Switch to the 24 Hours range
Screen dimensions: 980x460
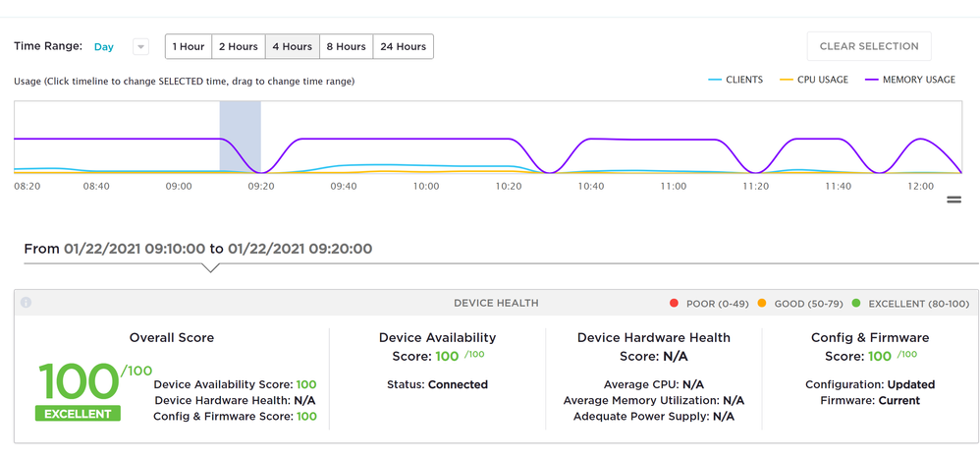click(x=403, y=46)
